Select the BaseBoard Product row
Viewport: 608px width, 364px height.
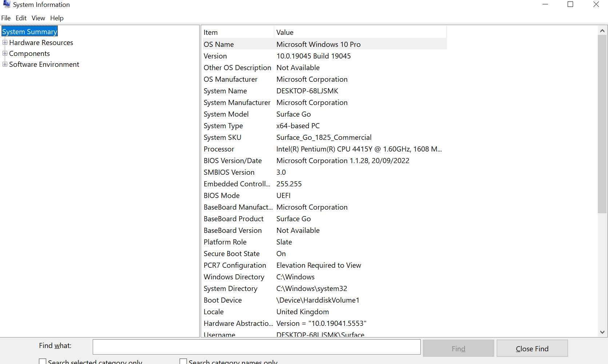coord(324,219)
